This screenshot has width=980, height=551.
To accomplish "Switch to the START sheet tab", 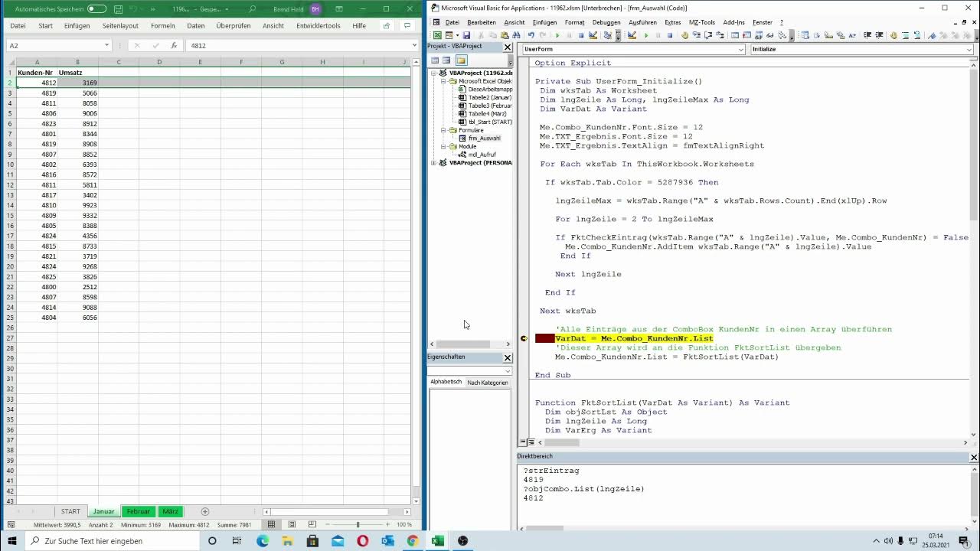I will pyautogui.click(x=70, y=511).
